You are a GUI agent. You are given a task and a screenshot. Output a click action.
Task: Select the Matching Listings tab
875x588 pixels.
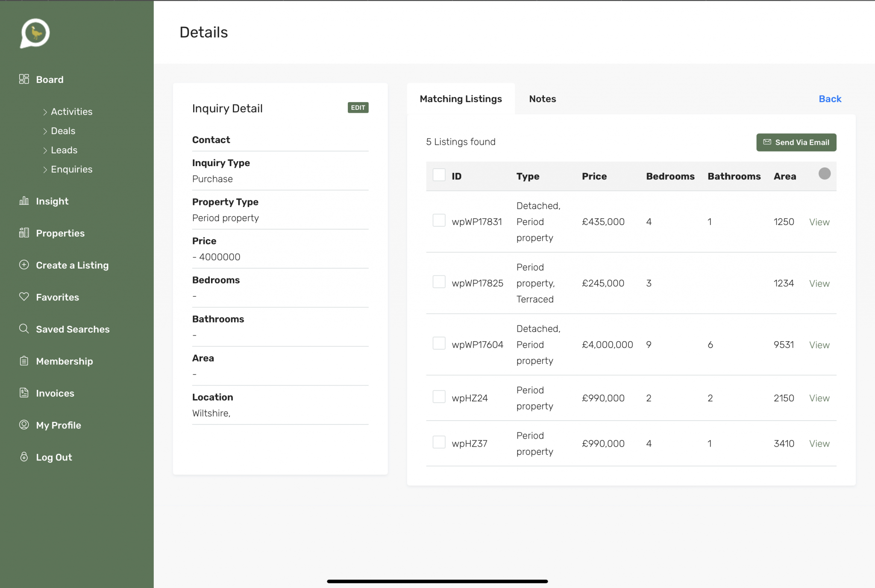[x=461, y=99]
